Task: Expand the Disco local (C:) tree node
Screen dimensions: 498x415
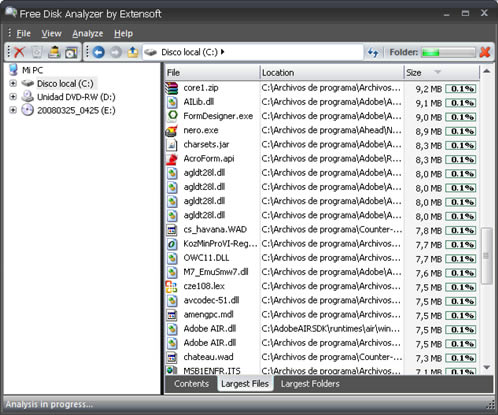Action: point(13,83)
